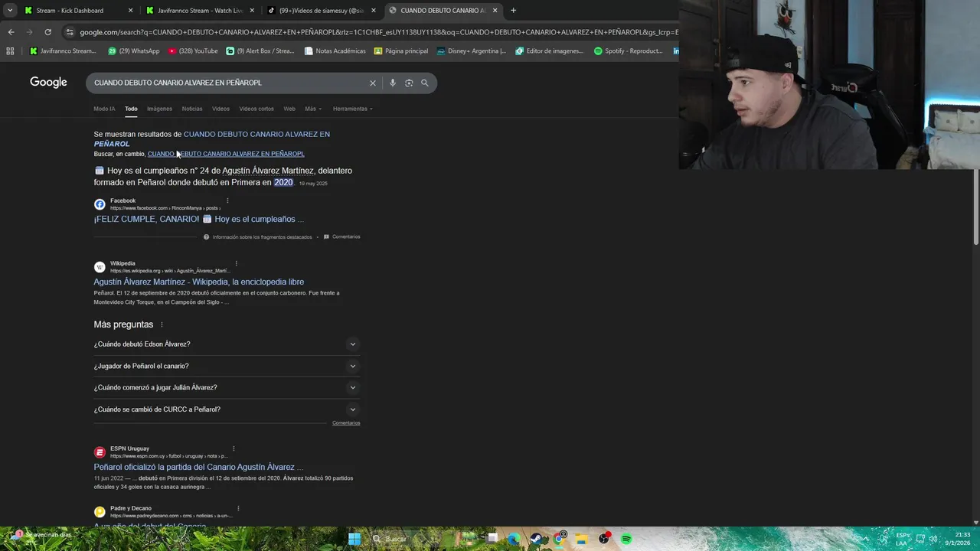Screen dimensions: 980x551
Task: Switch to Videos de siamesuy TikTok tab
Action: click(322, 11)
